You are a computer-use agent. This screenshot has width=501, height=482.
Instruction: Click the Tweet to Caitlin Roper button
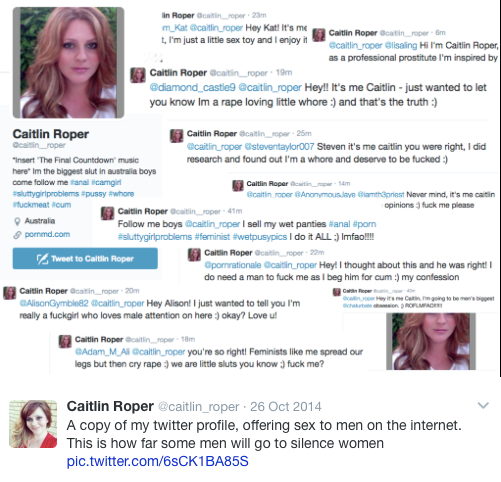point(85,258)
